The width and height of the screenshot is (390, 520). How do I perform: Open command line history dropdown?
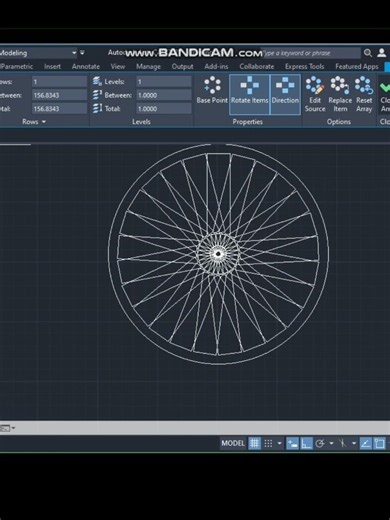pyautogui.click(x=13, y=428)
